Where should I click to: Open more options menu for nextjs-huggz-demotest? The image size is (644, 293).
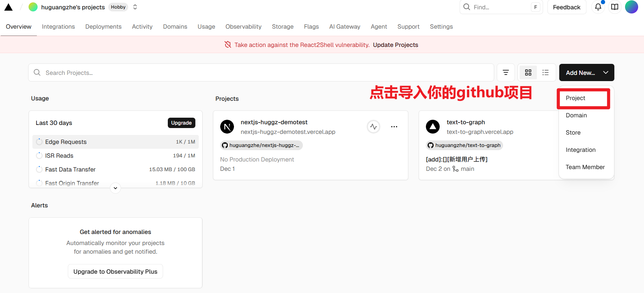tap(394, 127)
